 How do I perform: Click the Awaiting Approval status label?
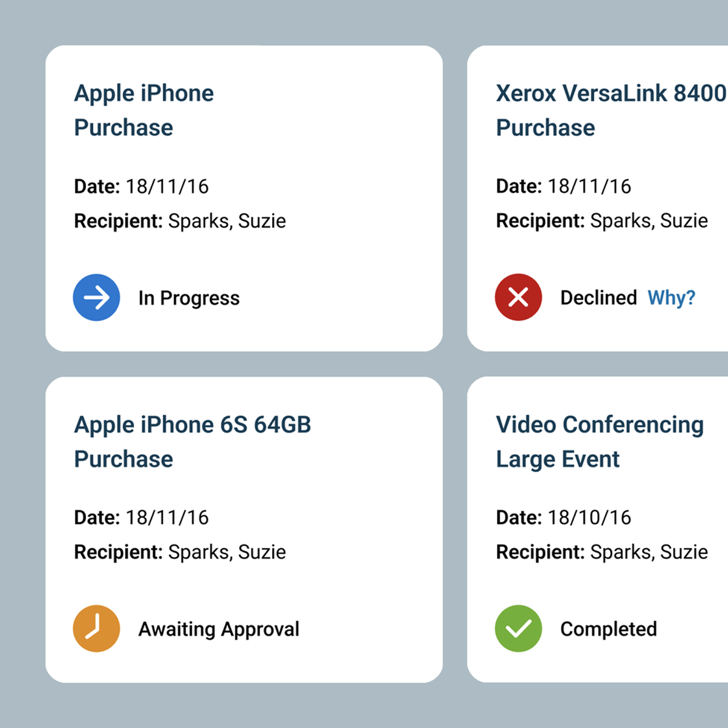pyautogui.click(x=219, y=629)
